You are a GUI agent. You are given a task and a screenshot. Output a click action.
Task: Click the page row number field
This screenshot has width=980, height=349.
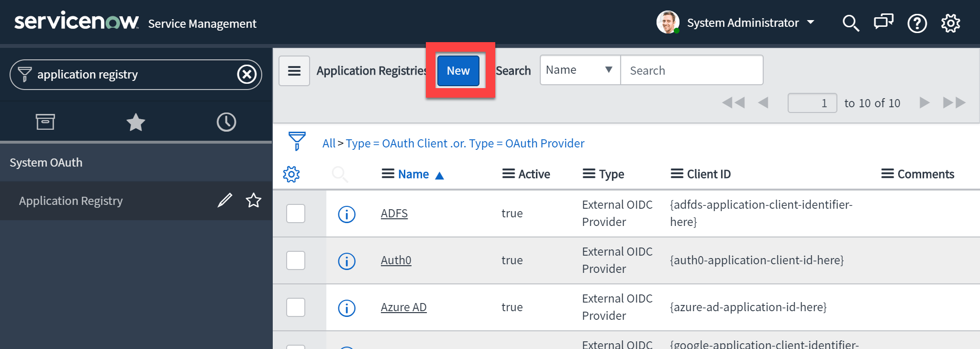click(812, 103)
